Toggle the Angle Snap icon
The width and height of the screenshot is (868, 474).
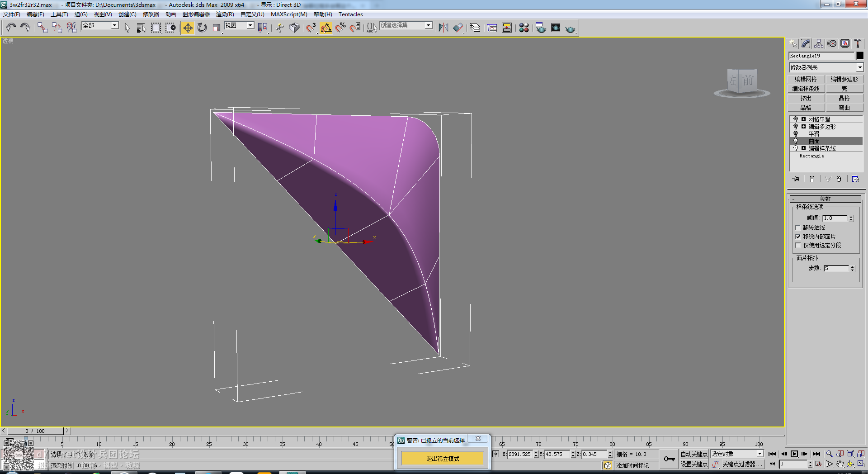[x=326, y=28]
